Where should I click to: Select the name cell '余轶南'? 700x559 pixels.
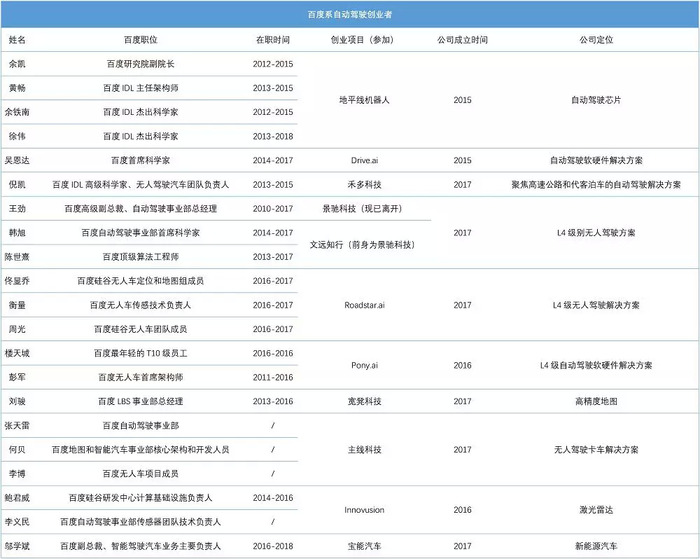coord(17,112)
